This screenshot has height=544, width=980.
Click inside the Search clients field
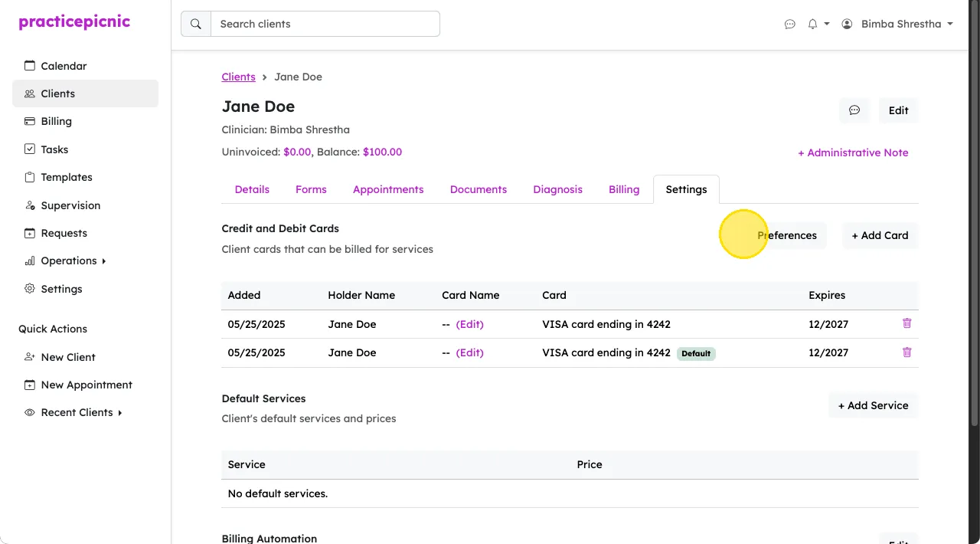coord(325,24)
